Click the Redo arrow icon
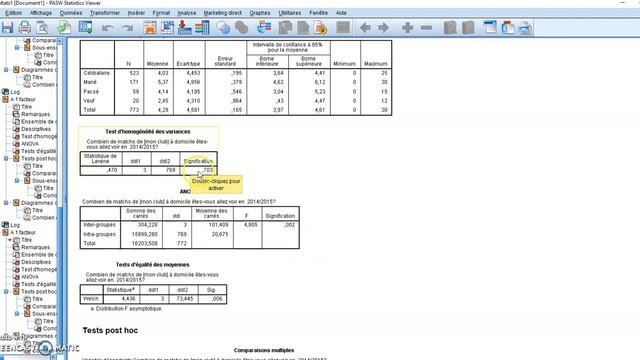 [128, 28]
